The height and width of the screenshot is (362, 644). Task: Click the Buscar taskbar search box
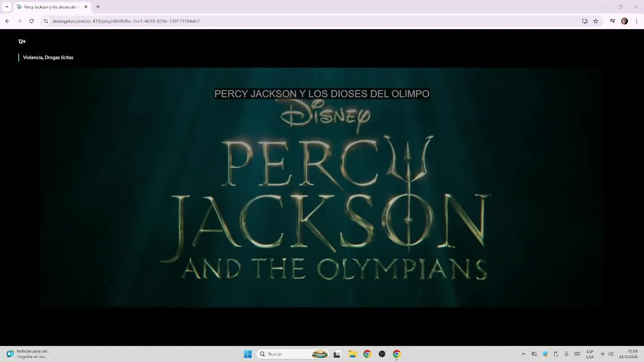(x=293, y=354)
